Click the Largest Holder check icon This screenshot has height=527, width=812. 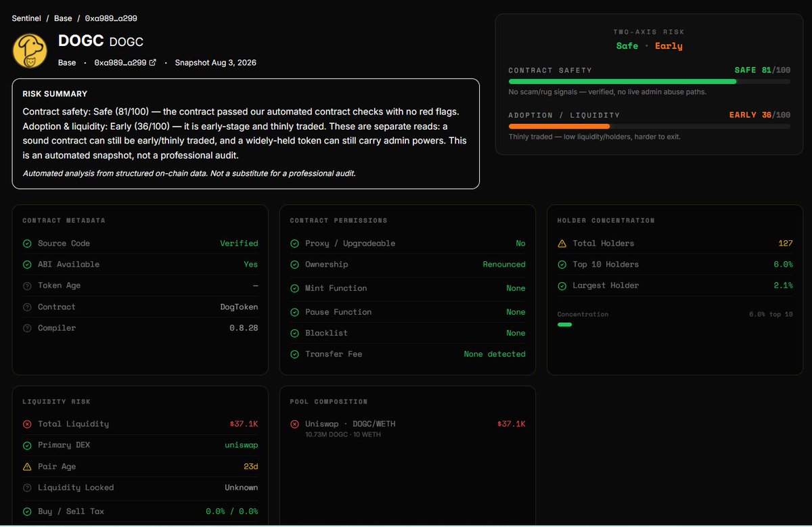tap(562, 285)
